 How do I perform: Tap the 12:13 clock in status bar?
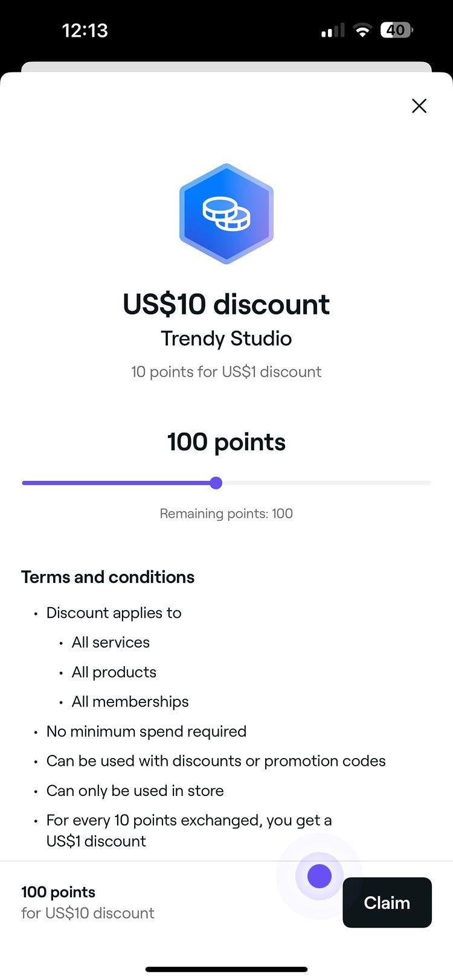[x=85, y=30]
